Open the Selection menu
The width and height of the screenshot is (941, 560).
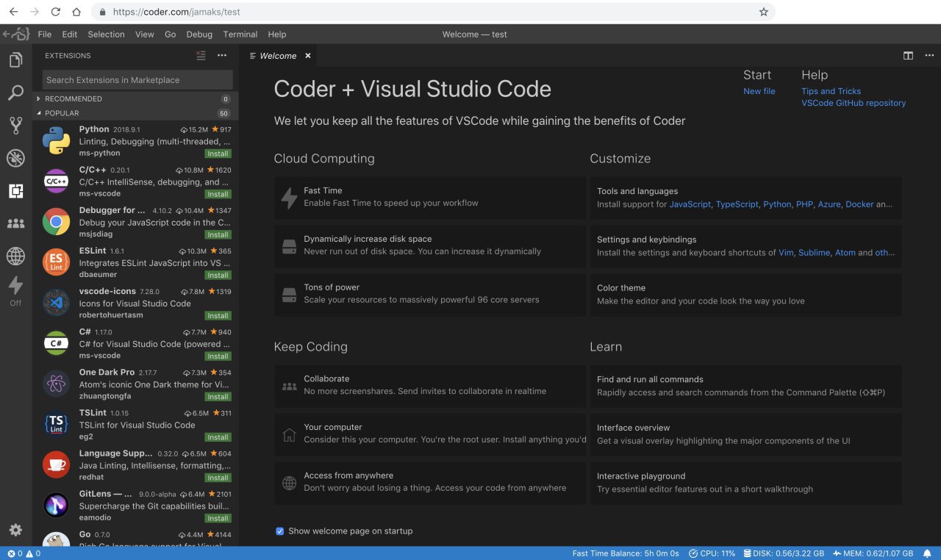coord(107,34)
